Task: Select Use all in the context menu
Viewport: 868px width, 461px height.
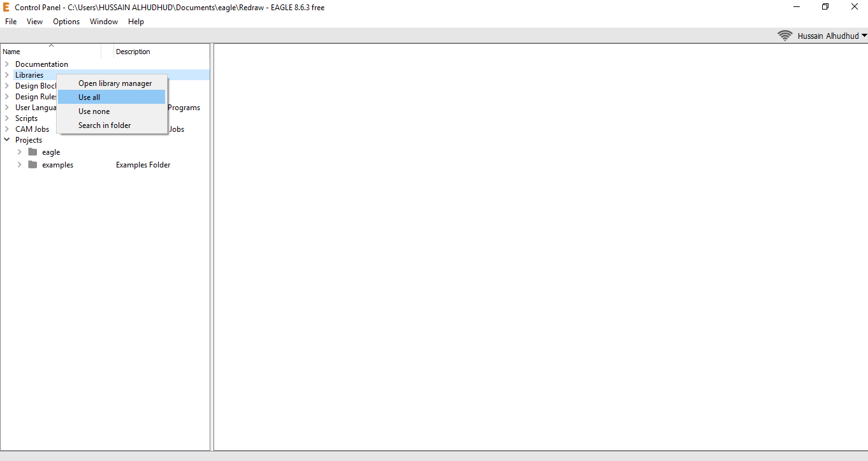Action: tap(112, 97)
